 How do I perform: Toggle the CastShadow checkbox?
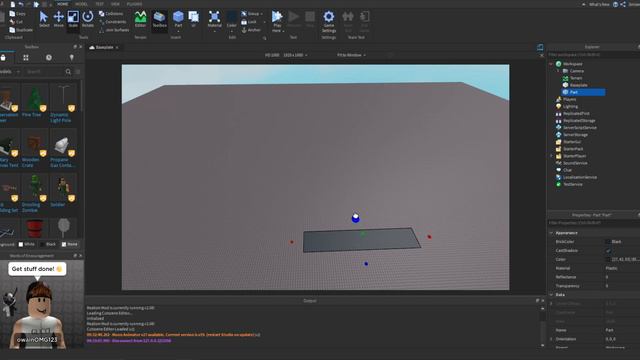point(608,251)
